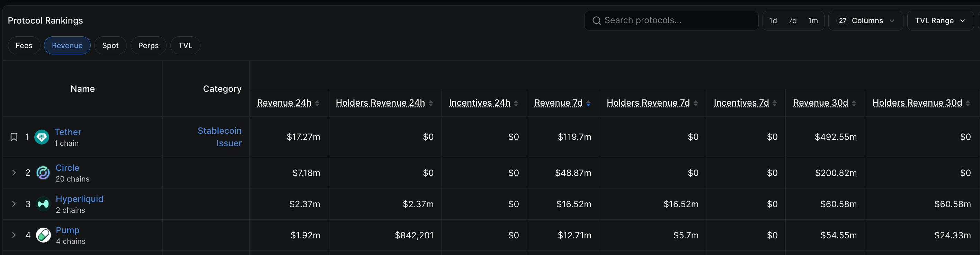Click the Pump logo icon

pos(43,235)
